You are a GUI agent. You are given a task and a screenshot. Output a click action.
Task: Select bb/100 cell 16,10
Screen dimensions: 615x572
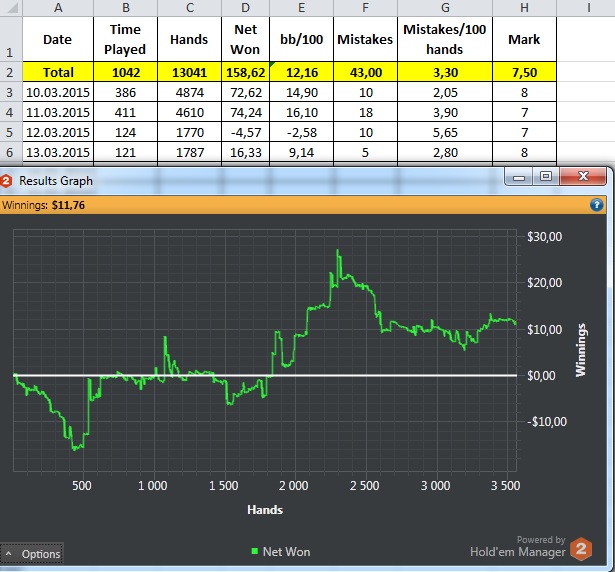(x=302, y=112)
